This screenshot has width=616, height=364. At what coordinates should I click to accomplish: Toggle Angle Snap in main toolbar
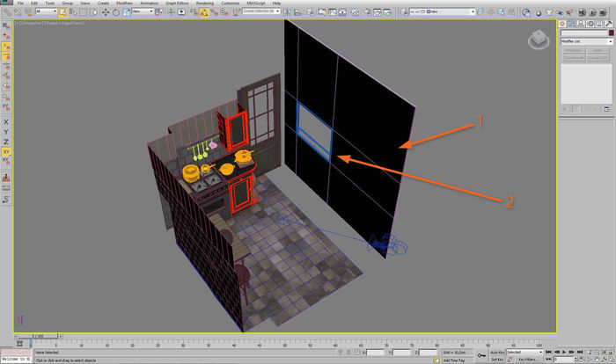204,12
